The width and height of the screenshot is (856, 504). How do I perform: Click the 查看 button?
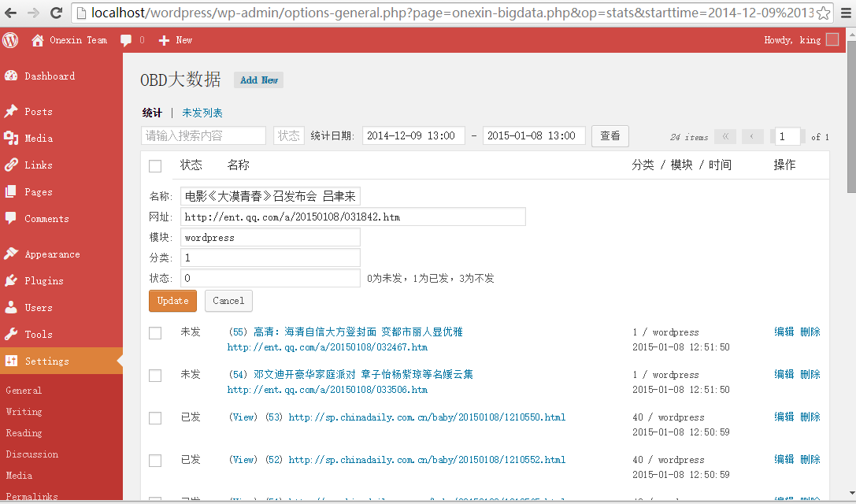pyautogui.click(x=610, y=136)
